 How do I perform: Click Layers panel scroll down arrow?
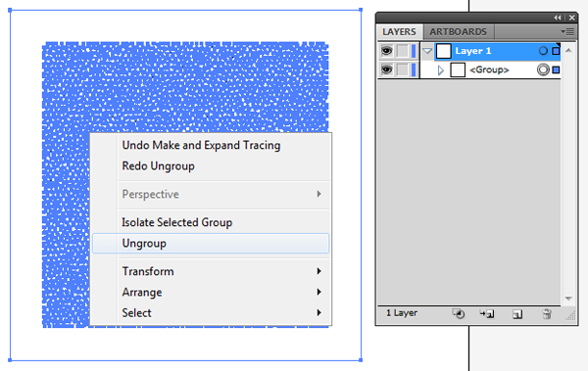568,299
